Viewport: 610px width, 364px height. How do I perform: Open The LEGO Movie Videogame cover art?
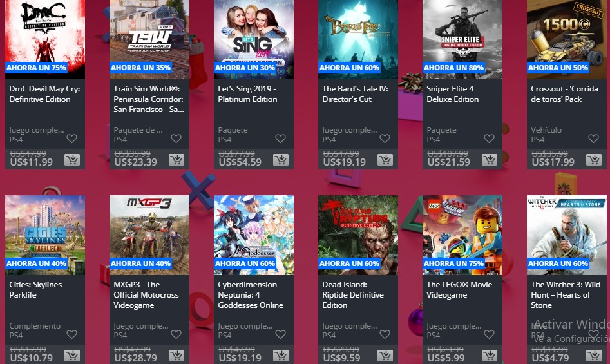pos(462,235)
